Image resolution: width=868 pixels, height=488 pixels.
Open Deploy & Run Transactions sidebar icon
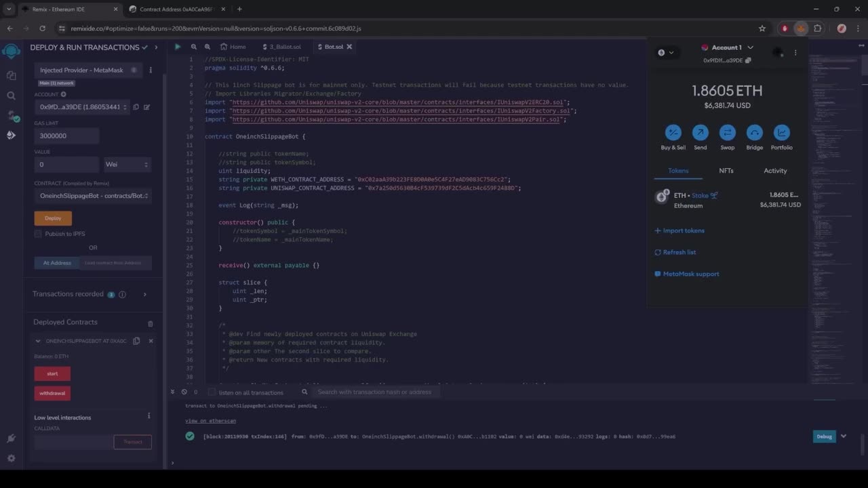[11, 136]
